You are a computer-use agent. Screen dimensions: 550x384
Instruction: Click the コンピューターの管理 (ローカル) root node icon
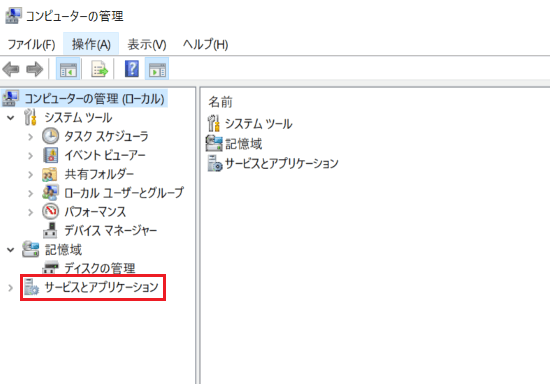pyautogui.click(x=10, y=98)
